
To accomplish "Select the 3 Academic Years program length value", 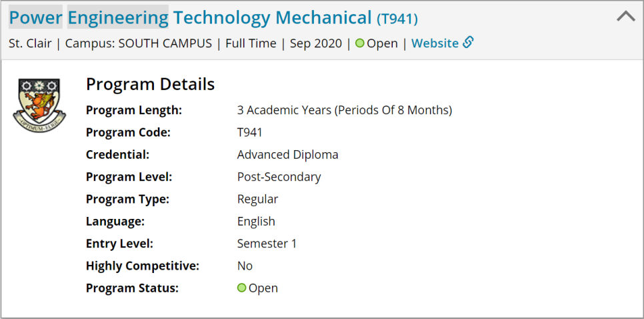I will click(345, 110).
